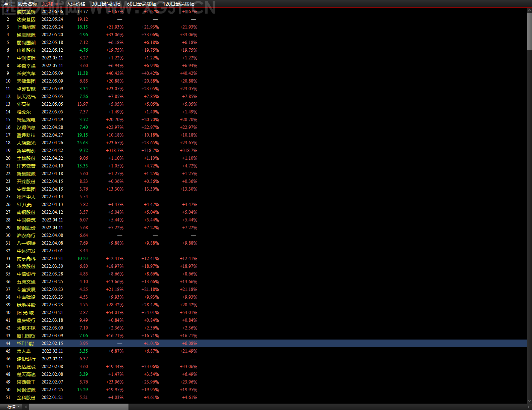The image size is (532, 410).
Task: Select stock 太钢不锈
Action: 26,328
